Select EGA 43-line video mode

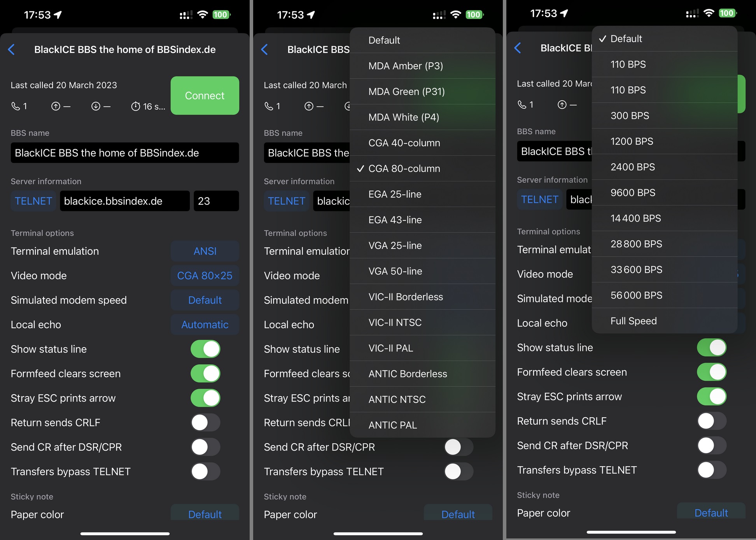coord(423,220)
